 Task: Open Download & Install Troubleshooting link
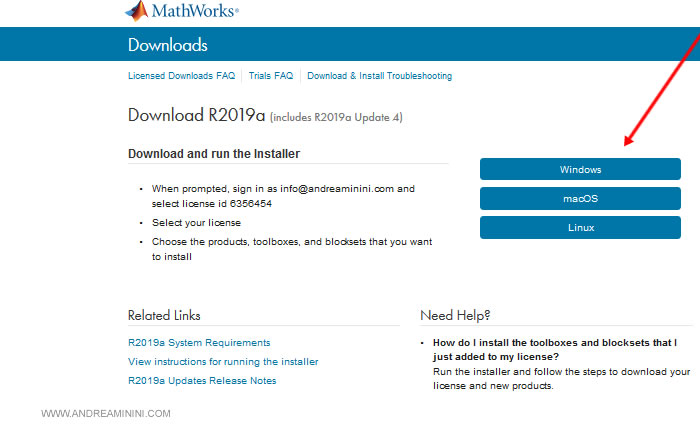pyautogui.click(x=379, y=76)
